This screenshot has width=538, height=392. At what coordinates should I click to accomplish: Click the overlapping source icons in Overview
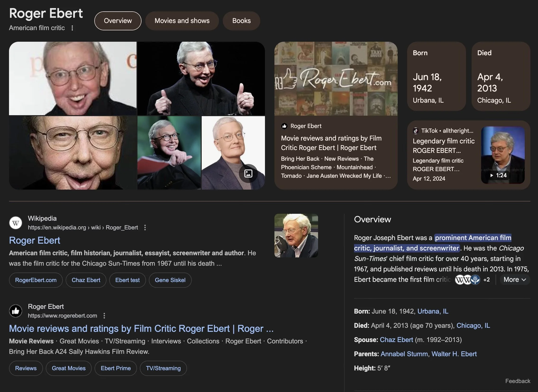click(467, 280)
